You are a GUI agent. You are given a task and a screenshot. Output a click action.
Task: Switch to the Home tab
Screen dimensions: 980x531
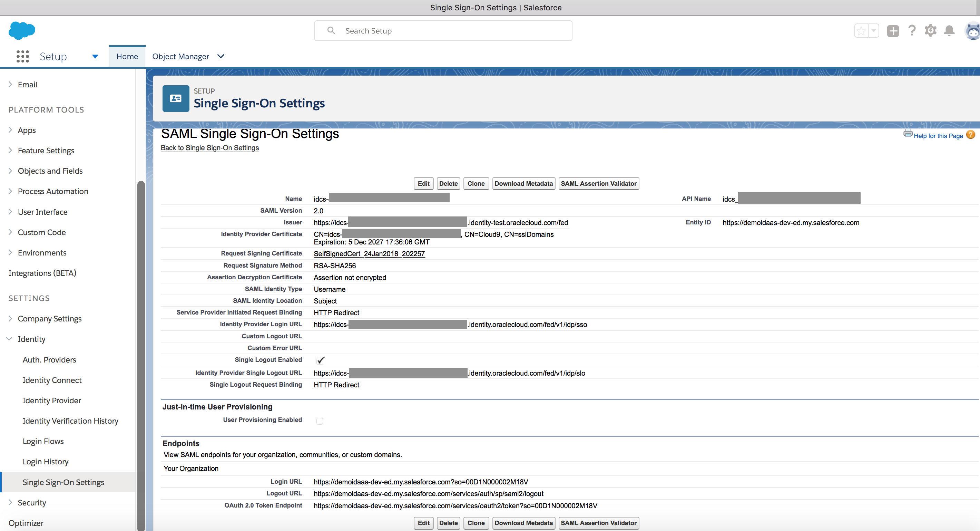(x=127, y=56)
